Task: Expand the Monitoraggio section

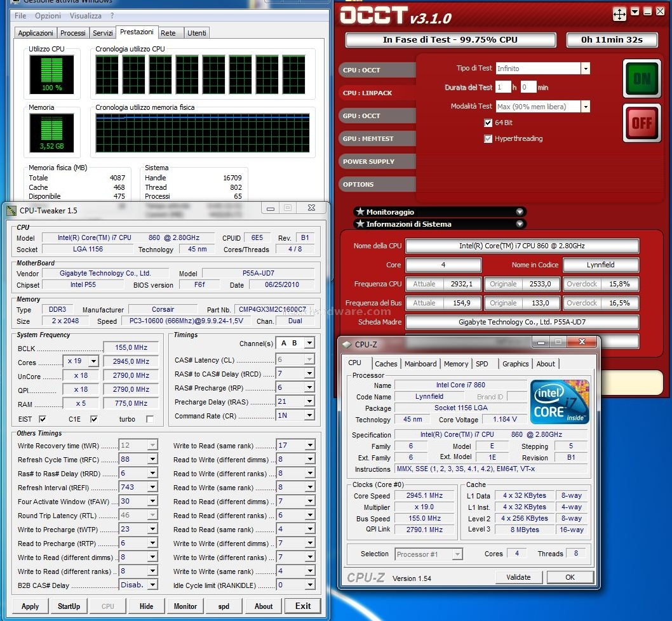Action: [520, 211]
